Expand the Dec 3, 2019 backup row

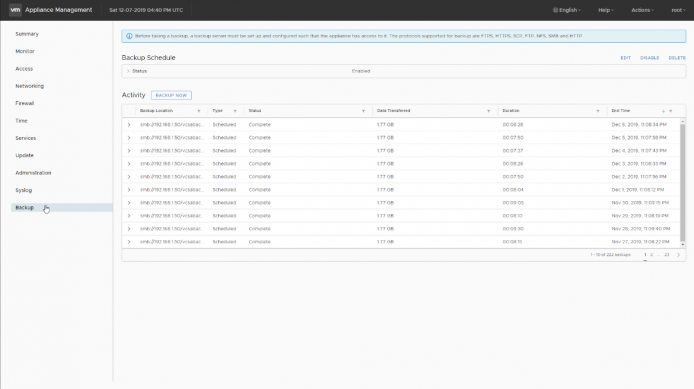(x=129, y=164)
